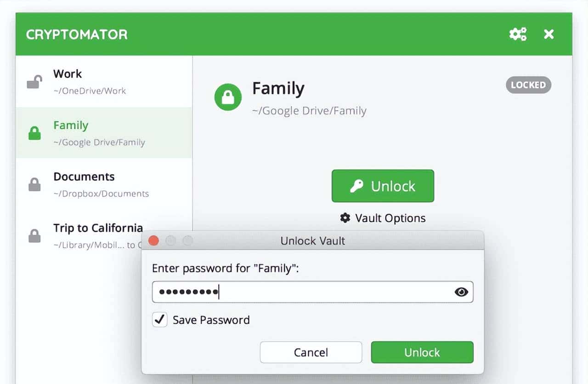The width and height of the screenshot is (588, 384).
Task: Click the red close dot of the Unlock Vault dialog
Action: [153, 241]
